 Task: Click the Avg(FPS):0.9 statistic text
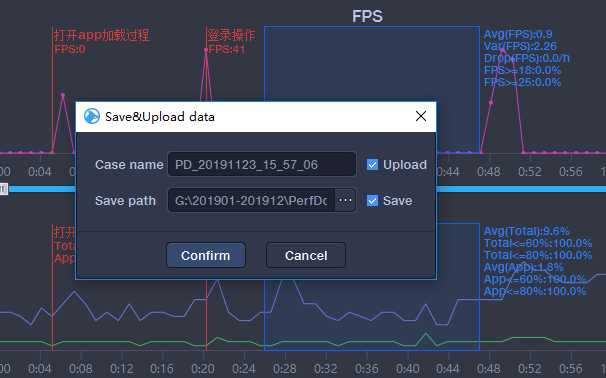pyautogui.click(x=518, y=34)
